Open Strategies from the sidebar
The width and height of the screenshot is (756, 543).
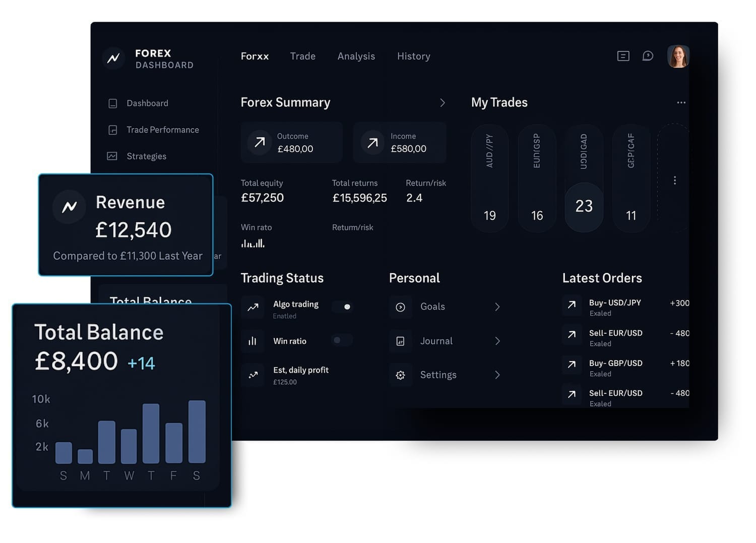tap(146, 156)
